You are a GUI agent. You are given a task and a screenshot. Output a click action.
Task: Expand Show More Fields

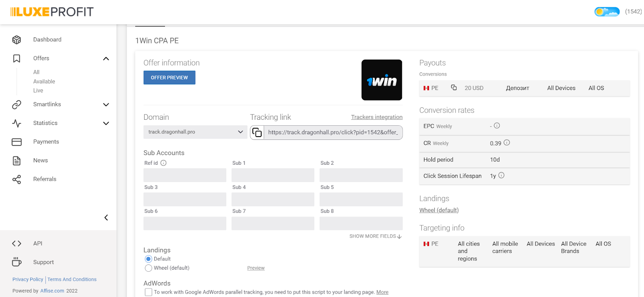pos(376,236)
